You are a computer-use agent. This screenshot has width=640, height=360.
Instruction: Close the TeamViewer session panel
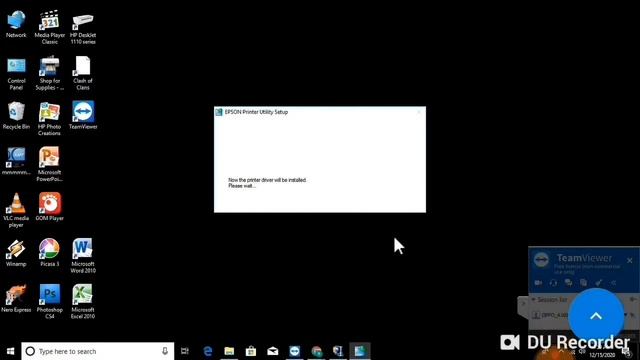630,260
